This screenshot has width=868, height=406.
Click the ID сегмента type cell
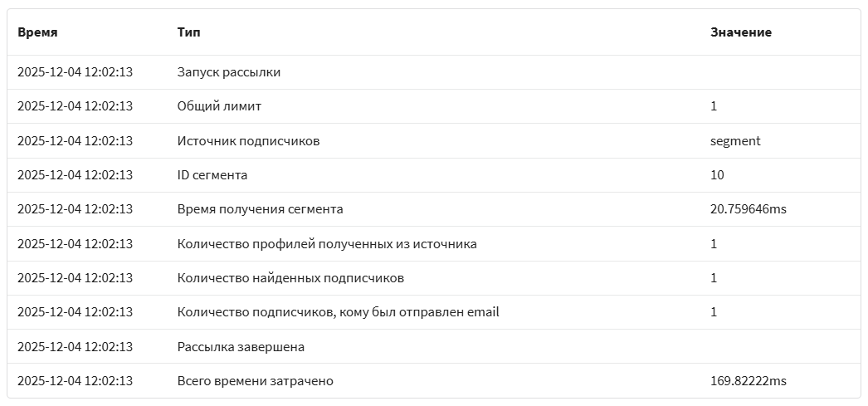212,175
